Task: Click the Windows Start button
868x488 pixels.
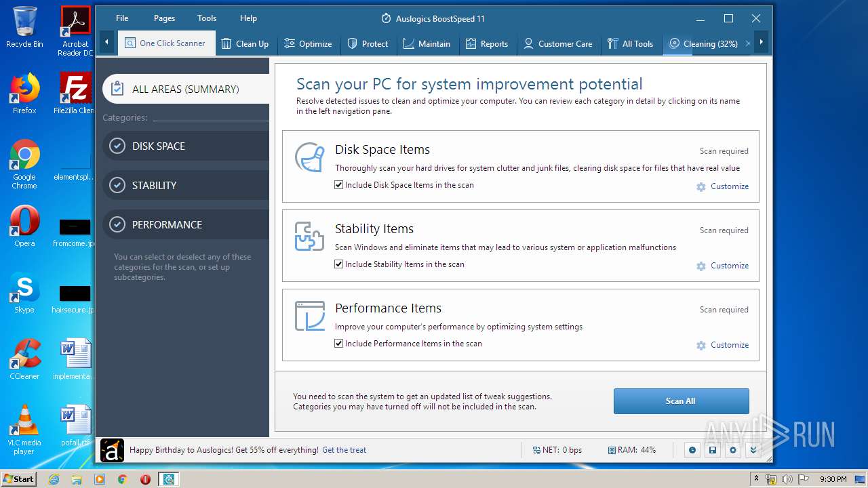Action: point(18,479)
